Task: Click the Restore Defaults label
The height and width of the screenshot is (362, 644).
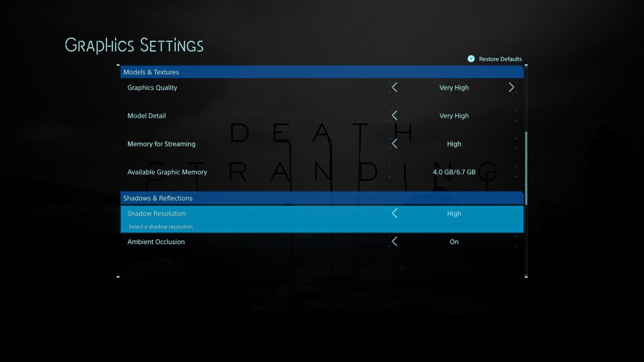Action: click(500, 59)
